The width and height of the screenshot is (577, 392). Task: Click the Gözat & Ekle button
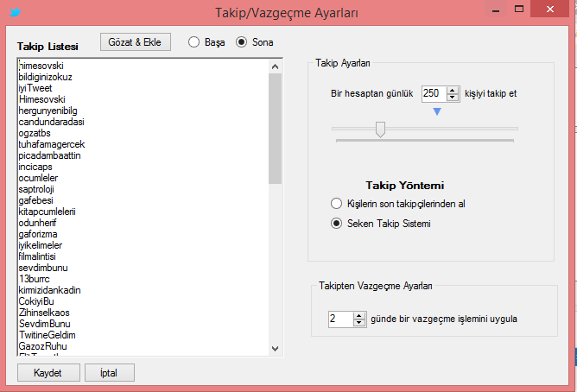pos(136,41)
